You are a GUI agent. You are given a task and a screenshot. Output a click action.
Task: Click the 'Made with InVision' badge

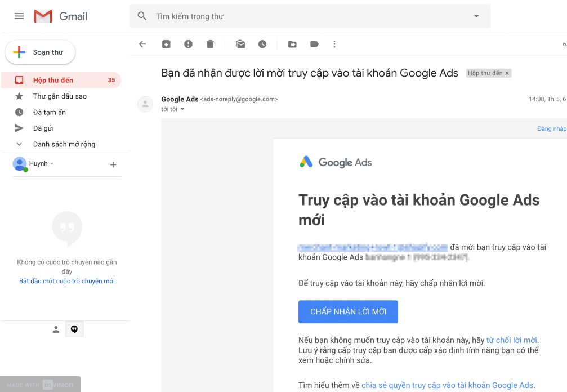41,385
